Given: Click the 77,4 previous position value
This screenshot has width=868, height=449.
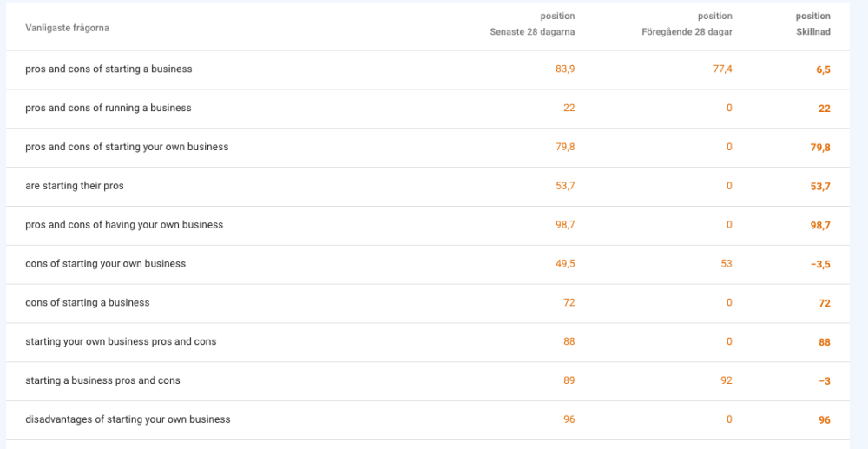Looking at the screenshot, I should click(722, 69).
